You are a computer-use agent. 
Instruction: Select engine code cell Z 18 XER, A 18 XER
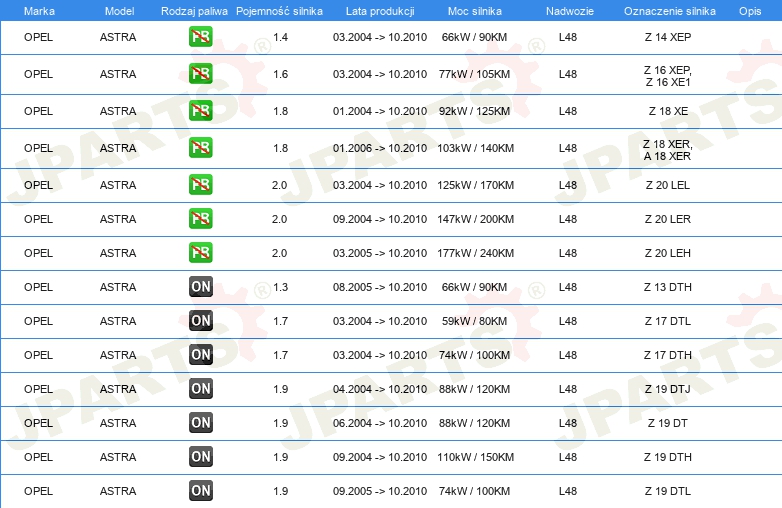click(x=668, y=150)
